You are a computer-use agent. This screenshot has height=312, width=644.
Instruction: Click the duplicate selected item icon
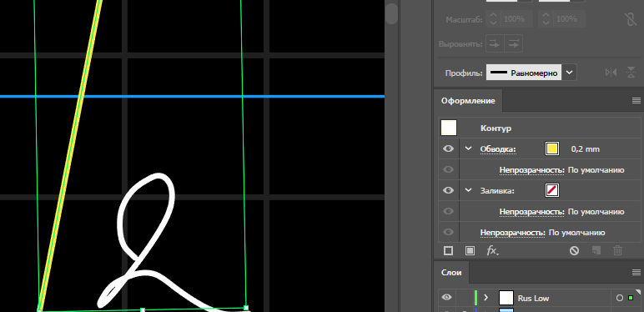596,250
